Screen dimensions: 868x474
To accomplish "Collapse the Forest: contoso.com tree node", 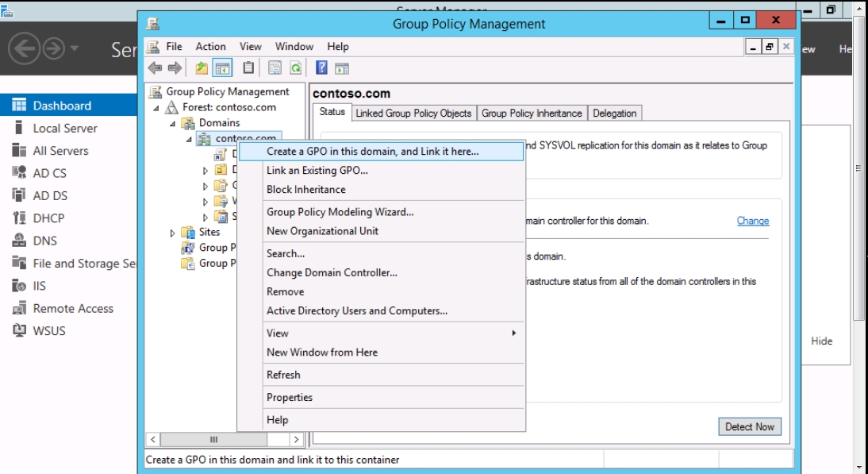I will point(157,108).
